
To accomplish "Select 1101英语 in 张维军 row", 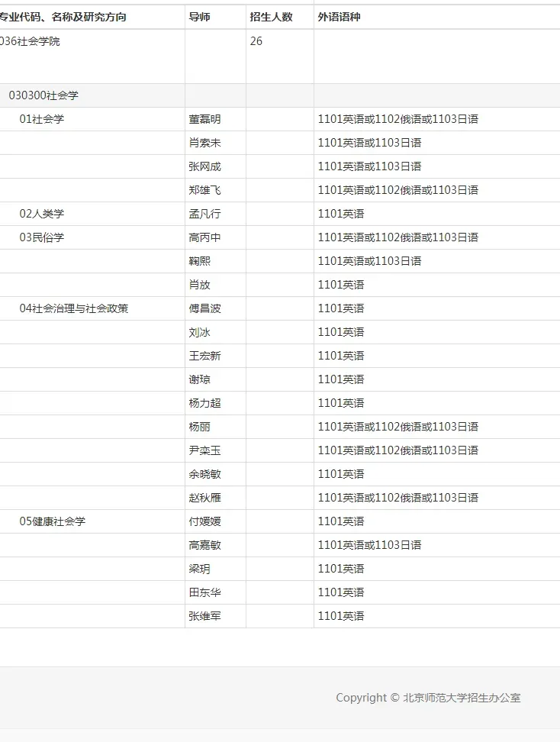I will pyautogui.click(x=341, y=615).
